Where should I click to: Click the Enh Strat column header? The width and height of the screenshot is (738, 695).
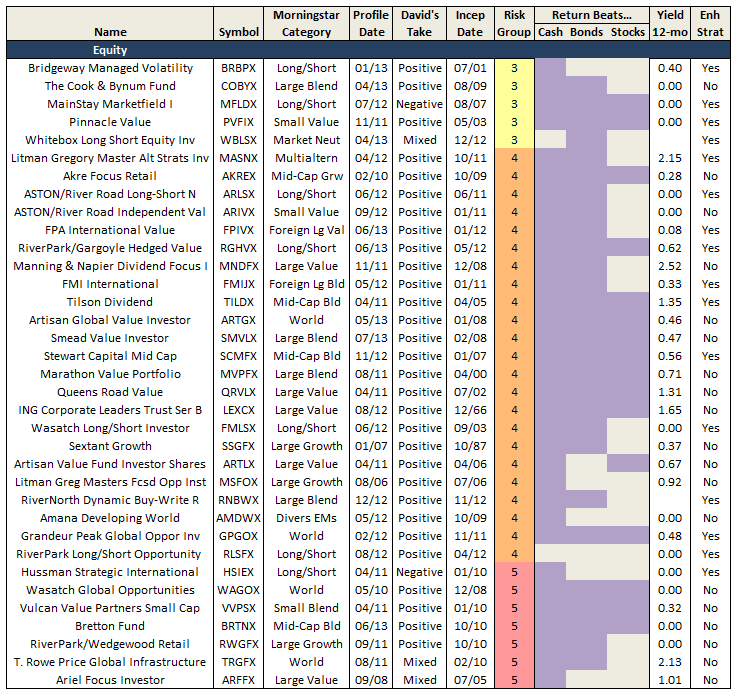point(711,24)
